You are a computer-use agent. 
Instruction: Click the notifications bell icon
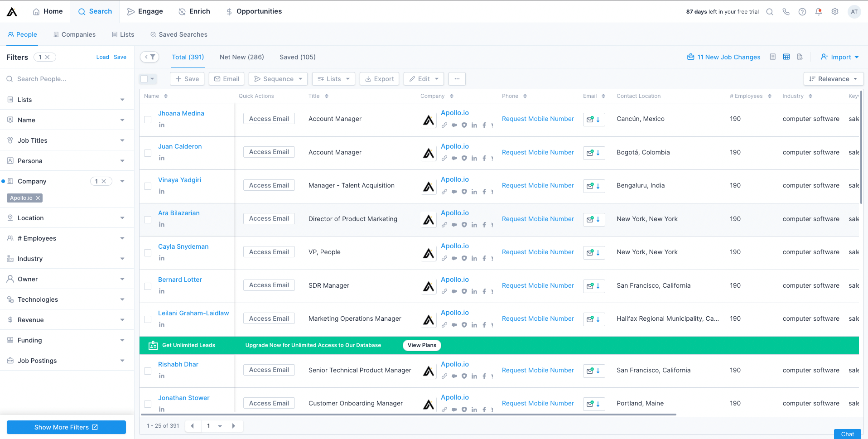(819, 11)
